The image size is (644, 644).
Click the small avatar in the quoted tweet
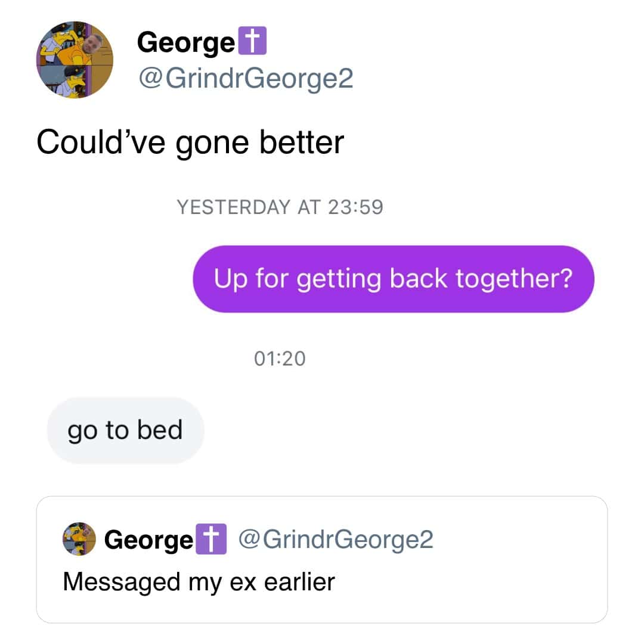[x=79, y=539]
